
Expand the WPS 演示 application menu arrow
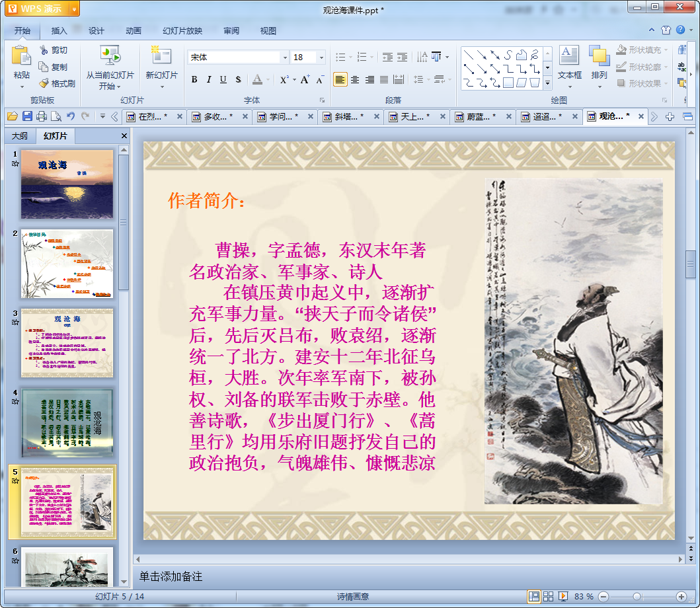click(x=75, y=9)
